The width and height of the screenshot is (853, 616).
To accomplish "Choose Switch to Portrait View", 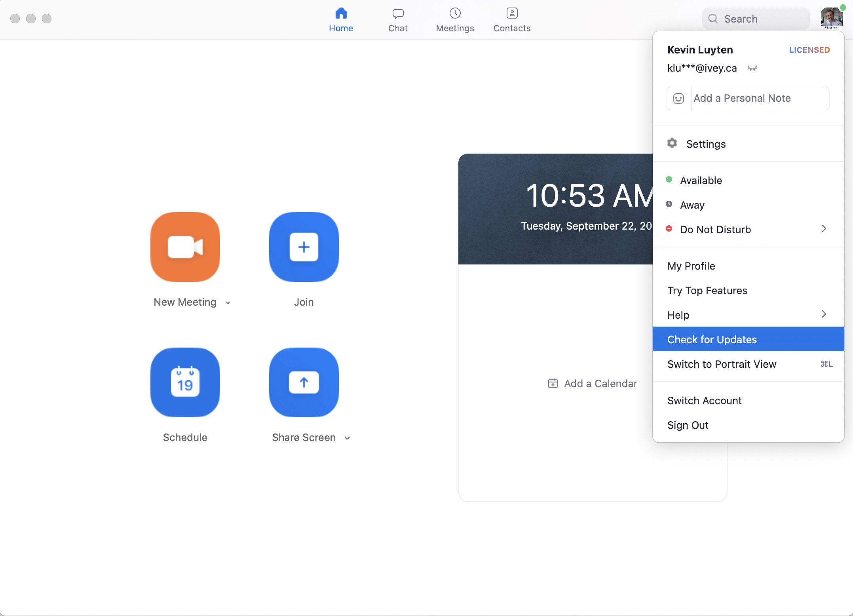I will click(721, 364).
